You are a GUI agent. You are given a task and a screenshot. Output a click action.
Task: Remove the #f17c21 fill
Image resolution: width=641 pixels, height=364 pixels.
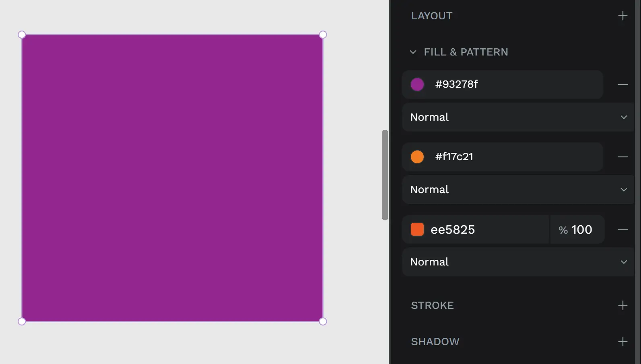tap(622, 157)
